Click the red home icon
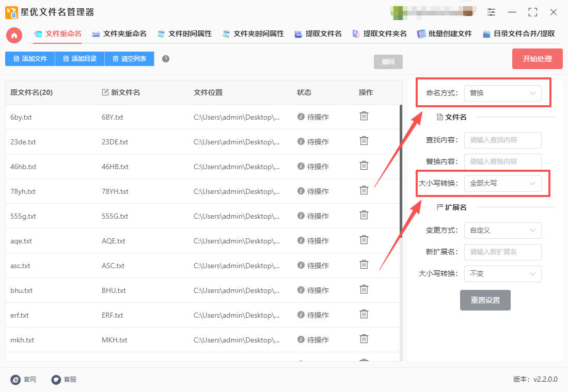The width and height of the screenshot is (568, 392). point(14,35)
